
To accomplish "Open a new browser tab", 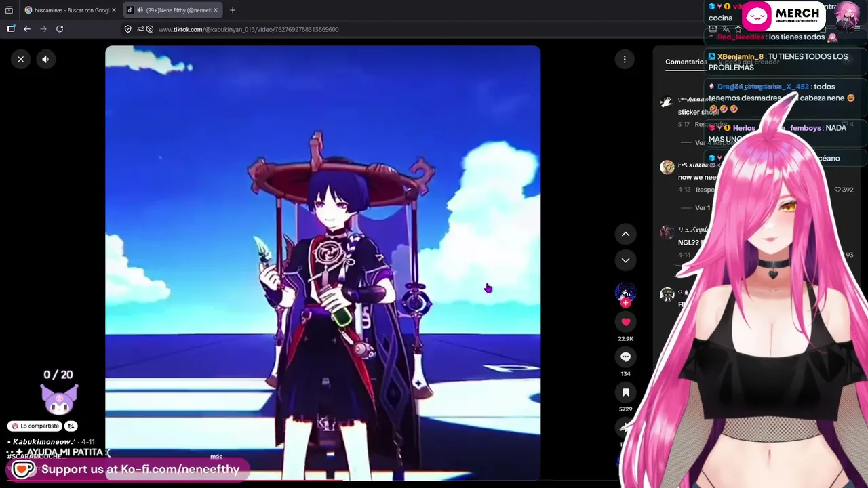I will coord(233,10).
